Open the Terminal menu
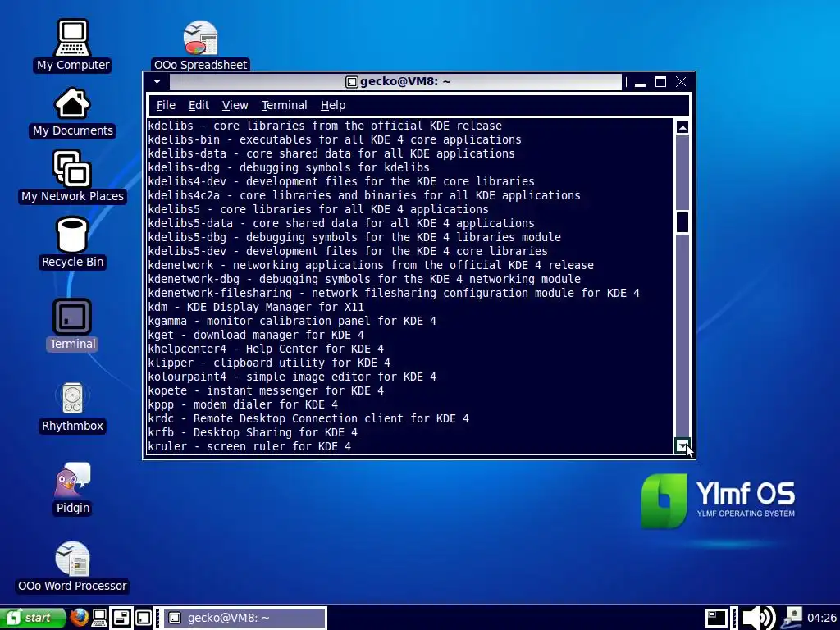This screenshot has height=630, width=840. [x=284, y=105]
